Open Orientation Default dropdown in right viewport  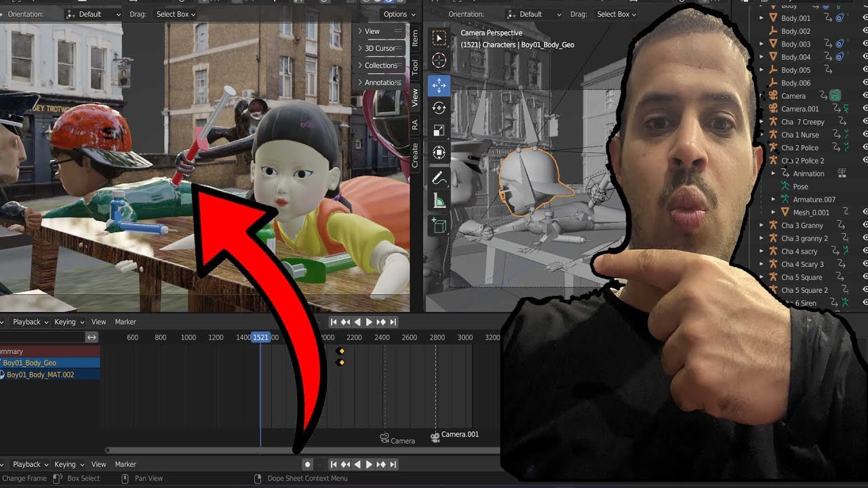(x=534, y=14)
